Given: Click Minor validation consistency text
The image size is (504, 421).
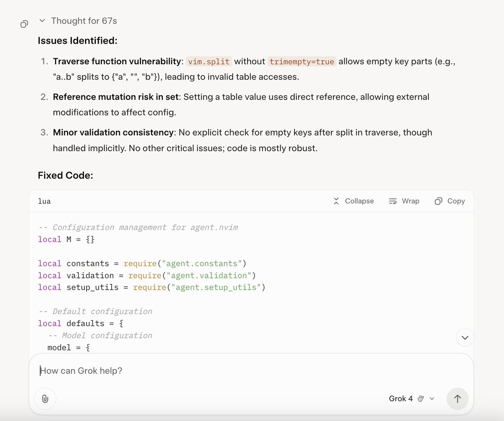Looking at the screenshot, I should (x=113, y=132).
